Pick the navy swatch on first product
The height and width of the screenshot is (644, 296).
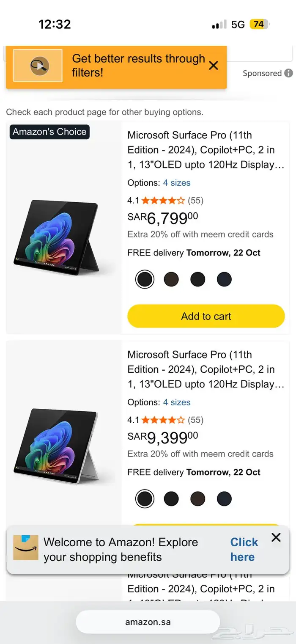coord(224,279)
